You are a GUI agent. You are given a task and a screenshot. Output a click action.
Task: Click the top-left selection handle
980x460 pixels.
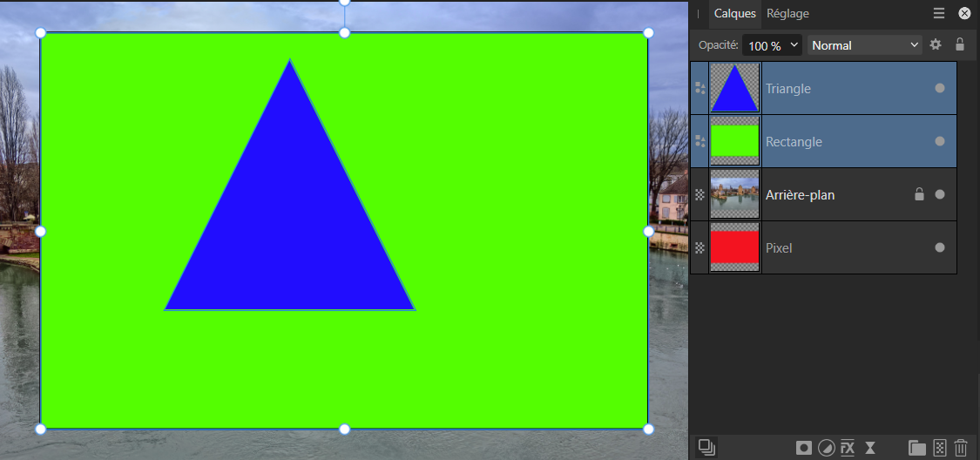pos(41,32)
